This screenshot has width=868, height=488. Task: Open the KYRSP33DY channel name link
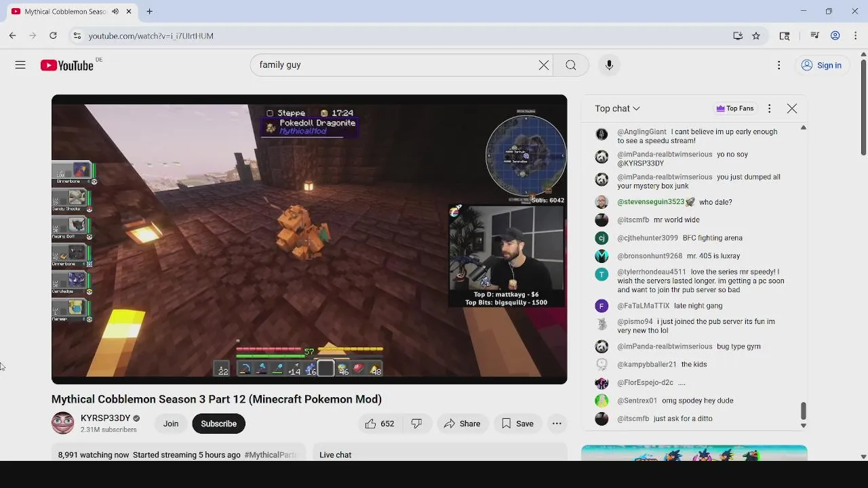tap(105, 418)
